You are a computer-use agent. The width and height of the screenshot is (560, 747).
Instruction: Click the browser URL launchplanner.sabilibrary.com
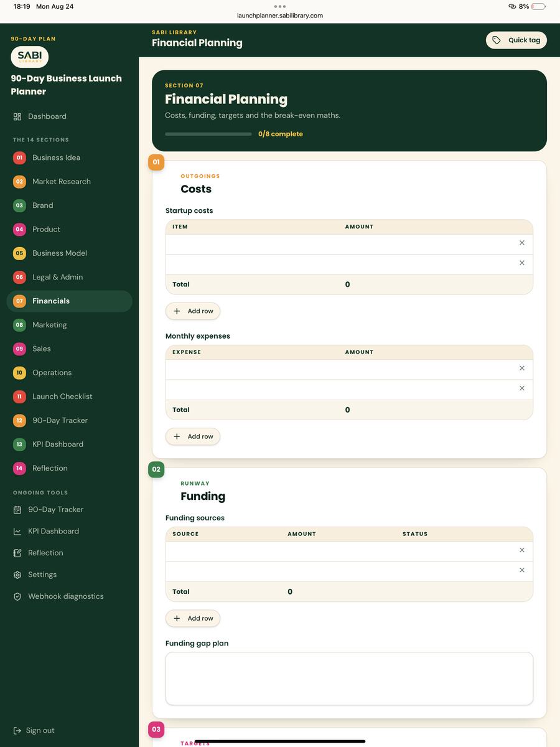[280, 16]
